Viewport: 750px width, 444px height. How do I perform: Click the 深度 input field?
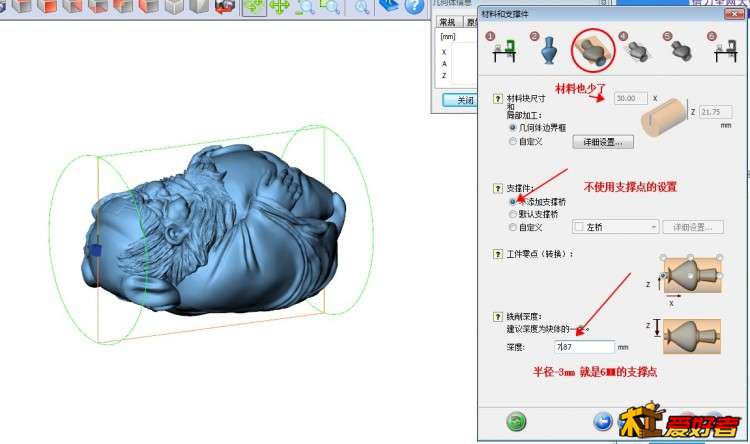(x=584, y=347)
